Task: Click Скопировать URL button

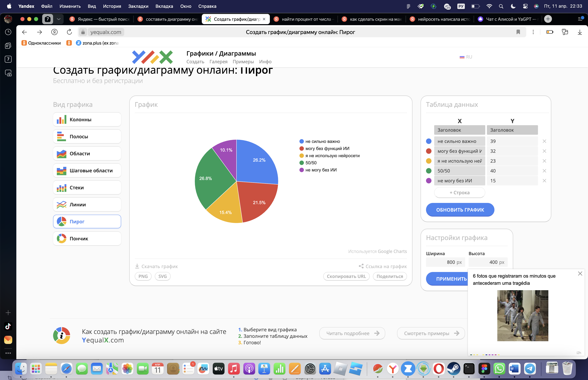Action: [x=346, y=276]
